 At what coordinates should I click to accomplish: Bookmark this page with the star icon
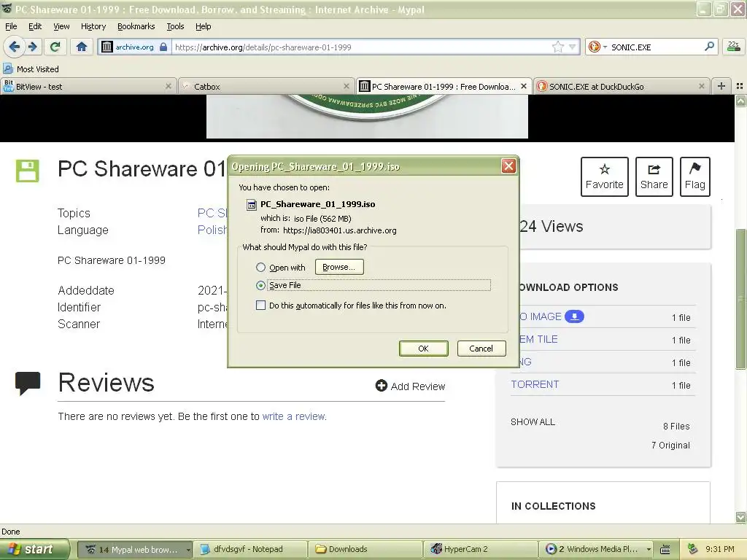point(558,47)
